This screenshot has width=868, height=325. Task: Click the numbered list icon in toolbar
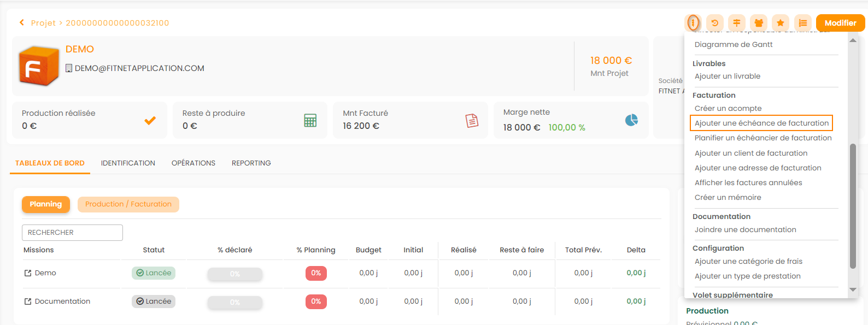(802, 23)
